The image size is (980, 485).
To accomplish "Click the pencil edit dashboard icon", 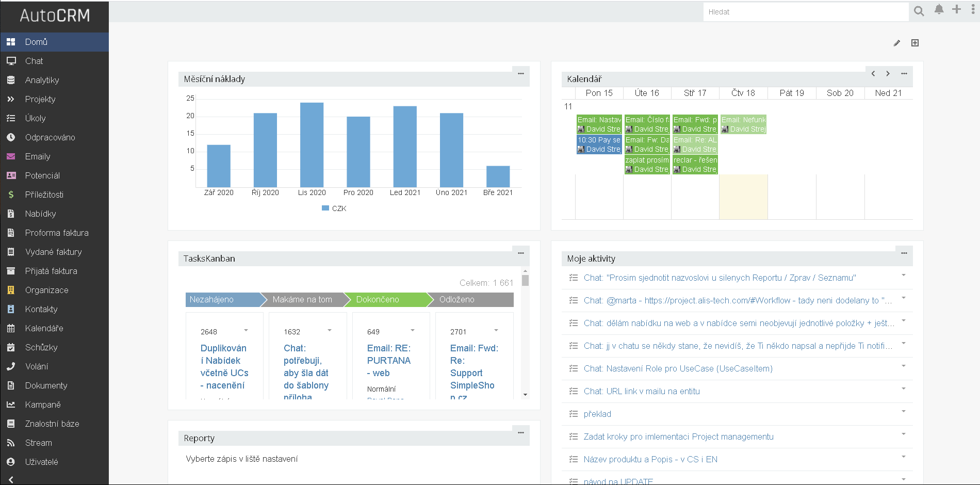I will point(897,43).
